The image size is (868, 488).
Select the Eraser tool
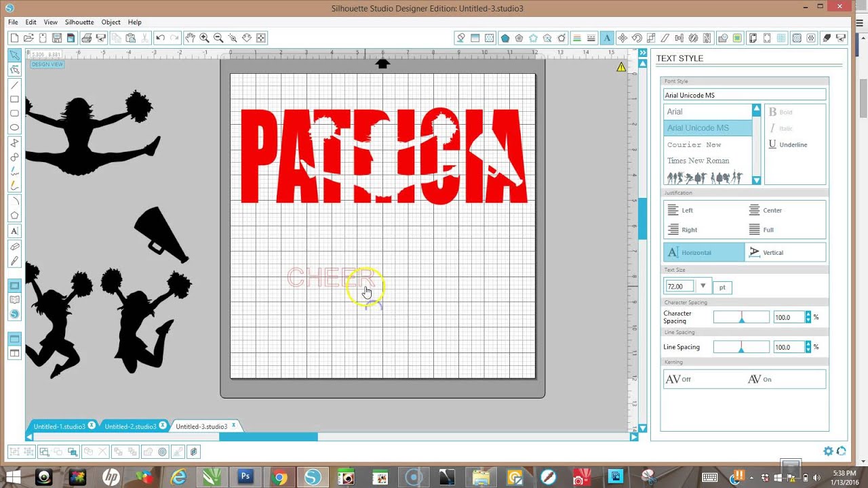click(x=14, y=247)
